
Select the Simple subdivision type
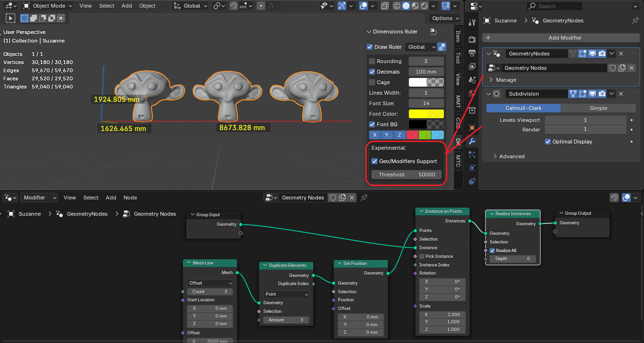click(599, 108)
